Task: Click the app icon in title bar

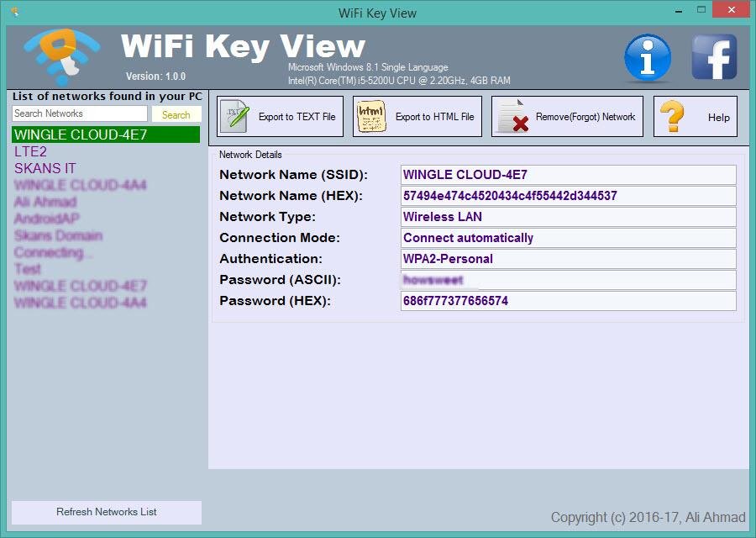Action: [x=15, y=12]
